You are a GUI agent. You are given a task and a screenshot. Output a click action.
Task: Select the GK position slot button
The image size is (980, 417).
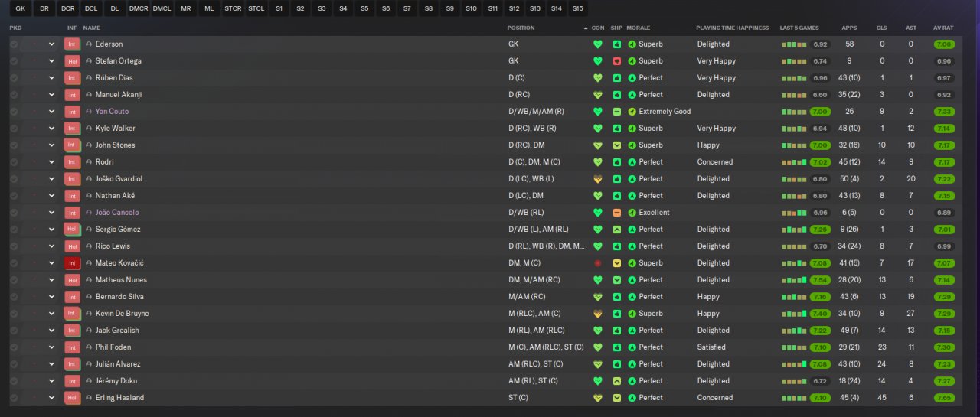coord(20,8)
